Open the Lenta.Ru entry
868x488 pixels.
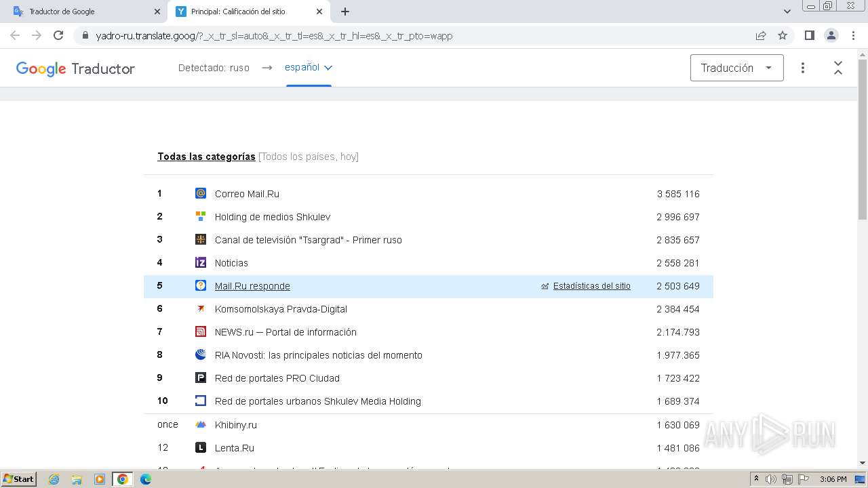point(235,448)
